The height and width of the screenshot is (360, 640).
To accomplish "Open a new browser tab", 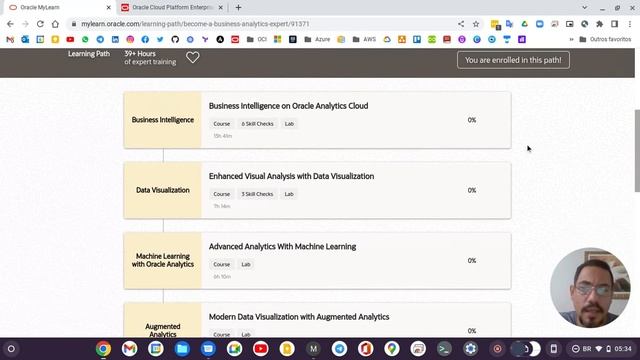I will (x=238, y=7).
